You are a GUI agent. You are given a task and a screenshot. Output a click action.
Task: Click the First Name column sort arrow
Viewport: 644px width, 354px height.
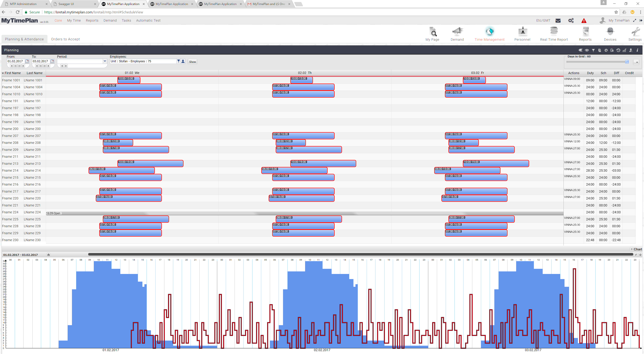point(3,73)
